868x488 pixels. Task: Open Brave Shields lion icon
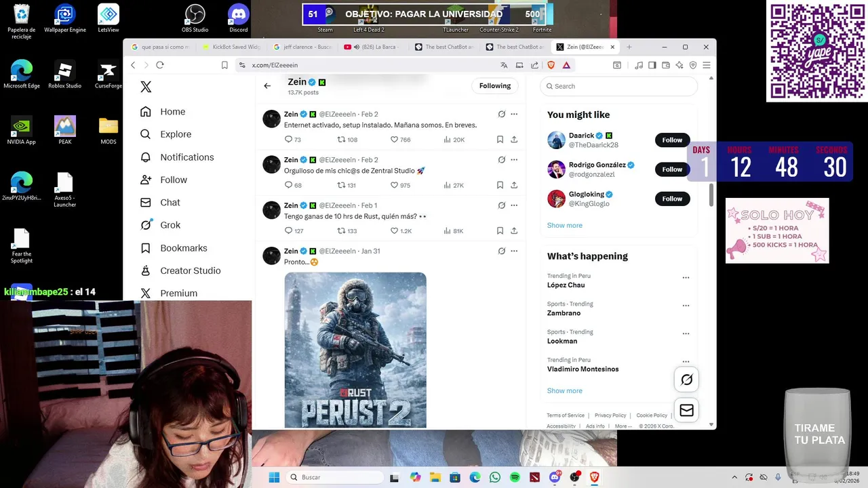click(551, 65)
